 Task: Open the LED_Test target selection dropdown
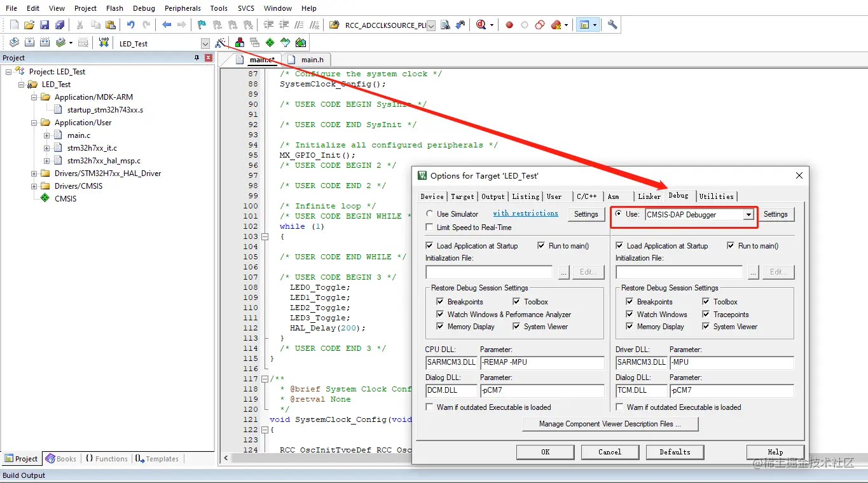(205, 44)
